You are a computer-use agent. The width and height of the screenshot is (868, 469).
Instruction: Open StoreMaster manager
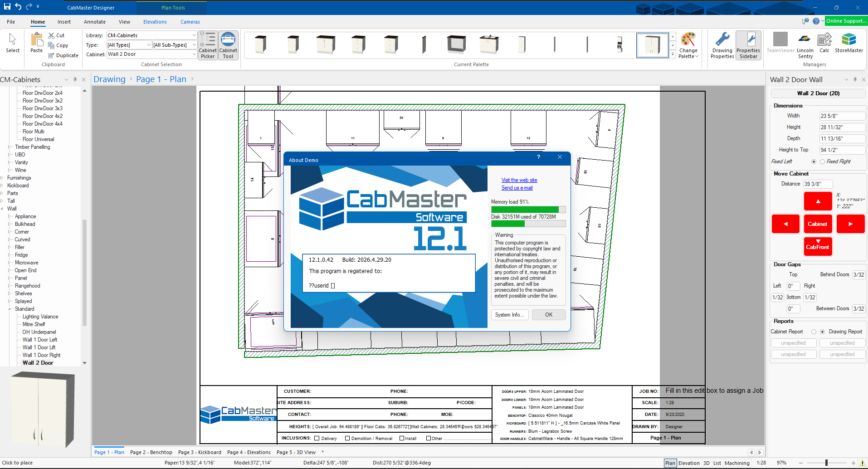[x=849, y=43]
